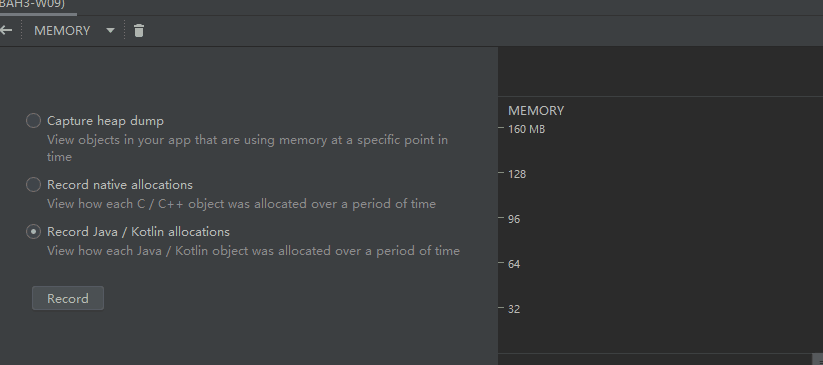Select Record Java / Kotlin allocations radio button
The width and height of the screenshot is (823, 365).
pyautogui.click(x=34, y=232)
